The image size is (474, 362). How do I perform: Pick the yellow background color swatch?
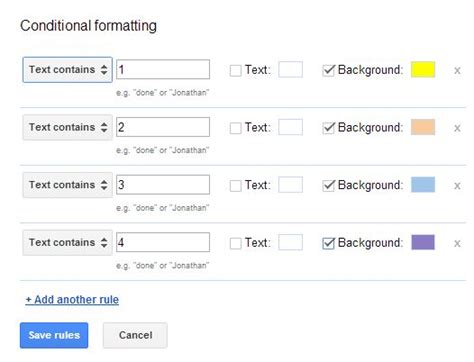coord(423,69)
